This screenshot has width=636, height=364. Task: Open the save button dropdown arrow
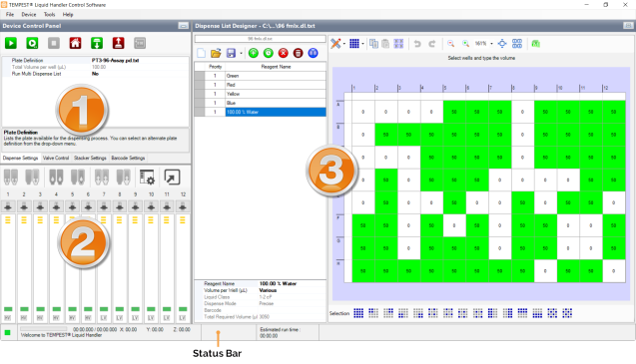pyautogui.click(x=241, y=54)
